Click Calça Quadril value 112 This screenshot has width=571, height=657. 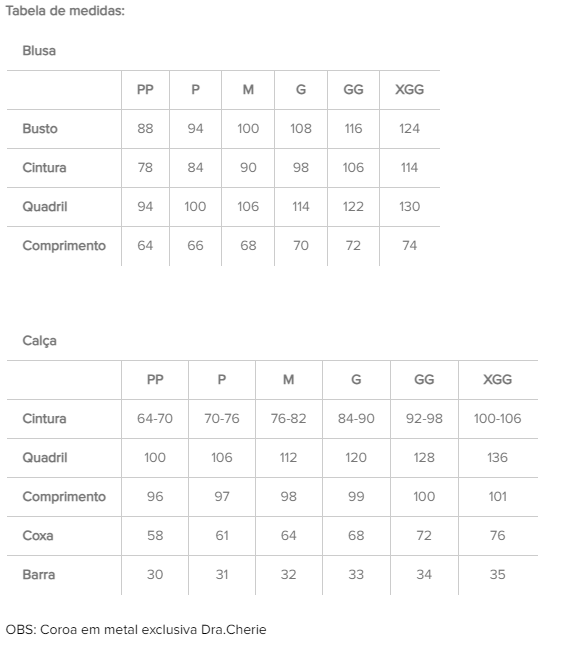pos(288,458)
